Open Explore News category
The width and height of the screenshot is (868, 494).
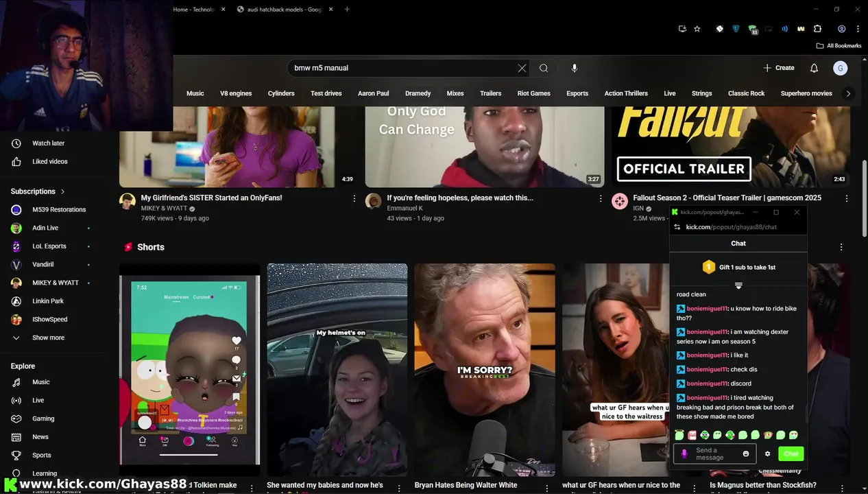pyautogui.click(x=40, y=437)
